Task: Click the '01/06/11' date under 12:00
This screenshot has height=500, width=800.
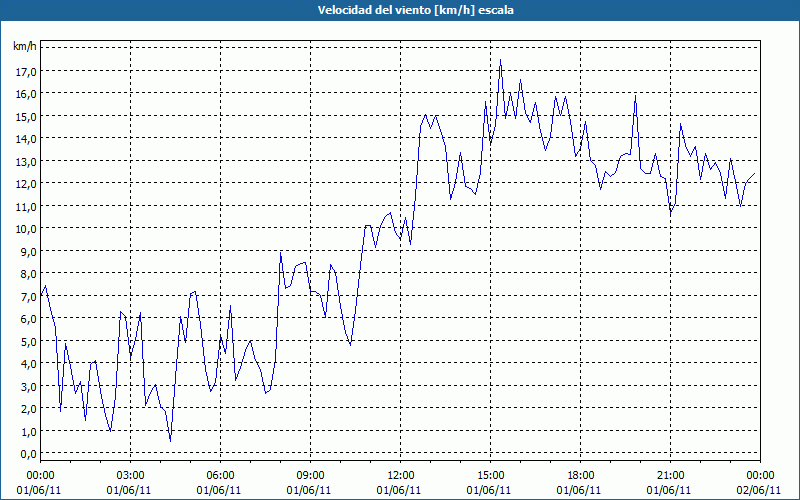Action: pyautogui.click(x=398, y=490)
